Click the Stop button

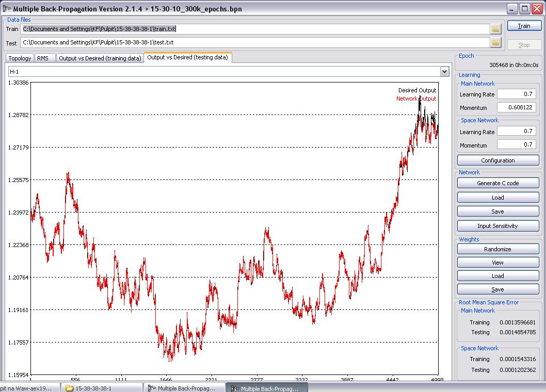click(x=524, y=45)
